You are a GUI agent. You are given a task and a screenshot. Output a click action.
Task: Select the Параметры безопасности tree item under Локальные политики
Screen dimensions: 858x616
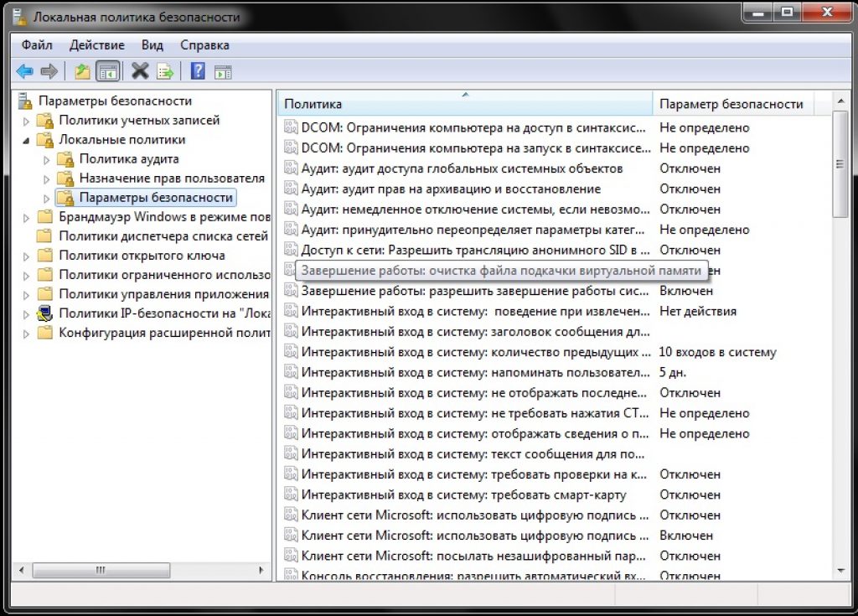point(156,198)
